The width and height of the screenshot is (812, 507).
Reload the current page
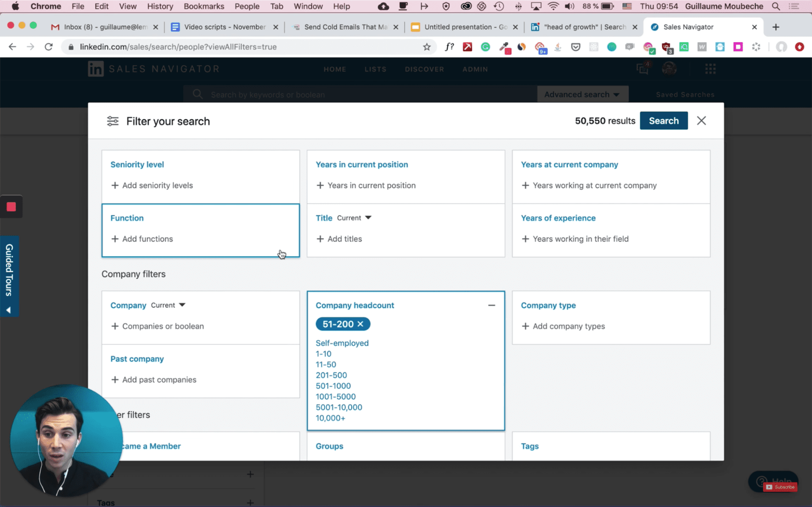tap(48, 46)
